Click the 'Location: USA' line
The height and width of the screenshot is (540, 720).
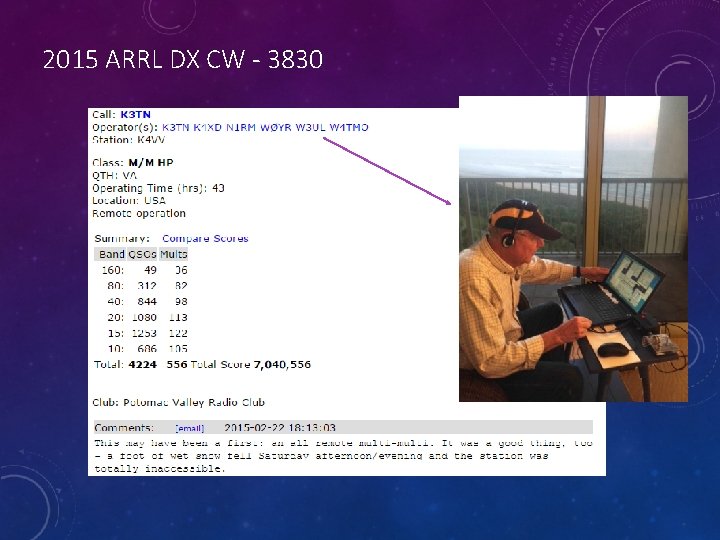click(129, 201)
